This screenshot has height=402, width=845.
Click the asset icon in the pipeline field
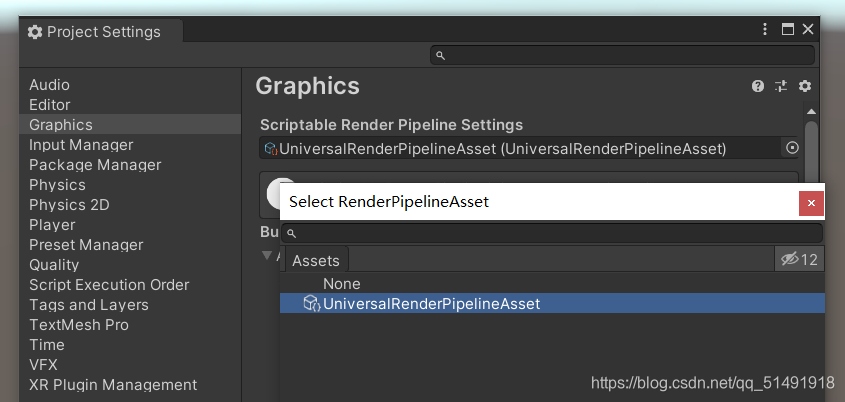[x=271, y=148]
